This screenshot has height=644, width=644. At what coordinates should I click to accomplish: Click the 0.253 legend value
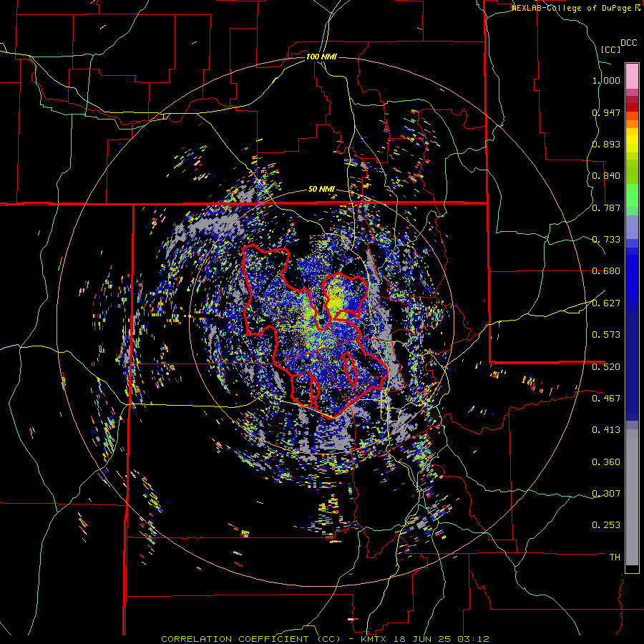(606, 525)
